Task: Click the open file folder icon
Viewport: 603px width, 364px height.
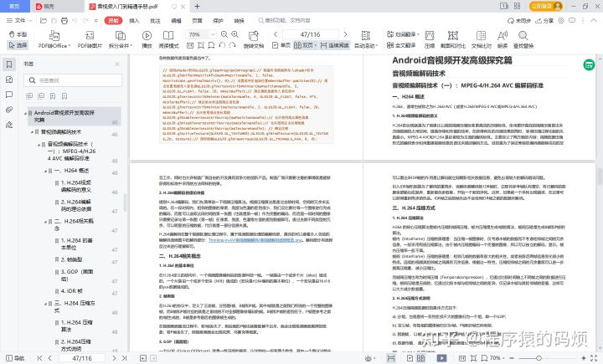Action: click(44, 20)
